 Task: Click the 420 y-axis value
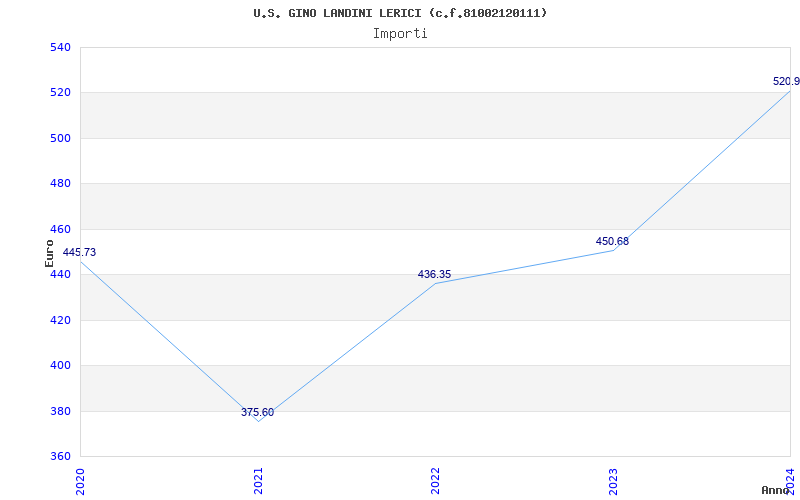pyautogui.click(x=60, y=320)
